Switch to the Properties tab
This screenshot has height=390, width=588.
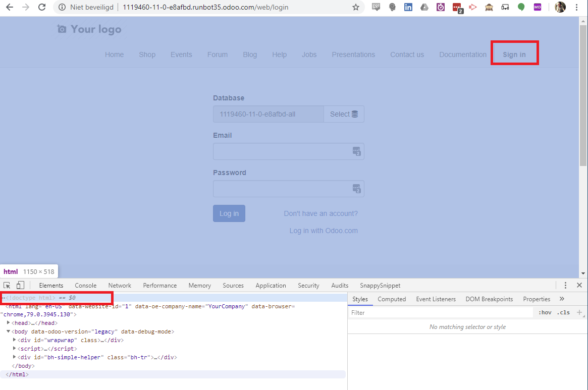[537, 299]
